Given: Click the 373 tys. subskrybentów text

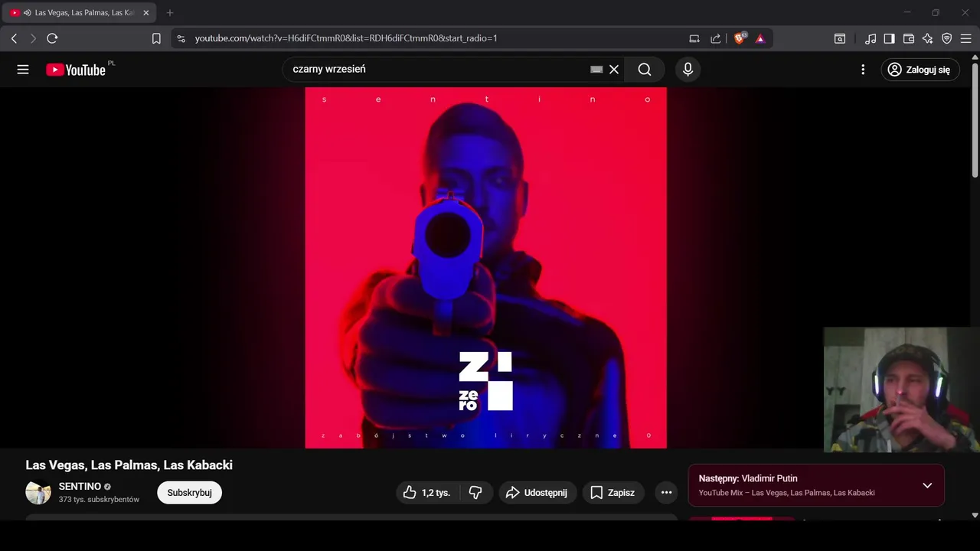Looking at the screenshot, I should pos(99,500).
